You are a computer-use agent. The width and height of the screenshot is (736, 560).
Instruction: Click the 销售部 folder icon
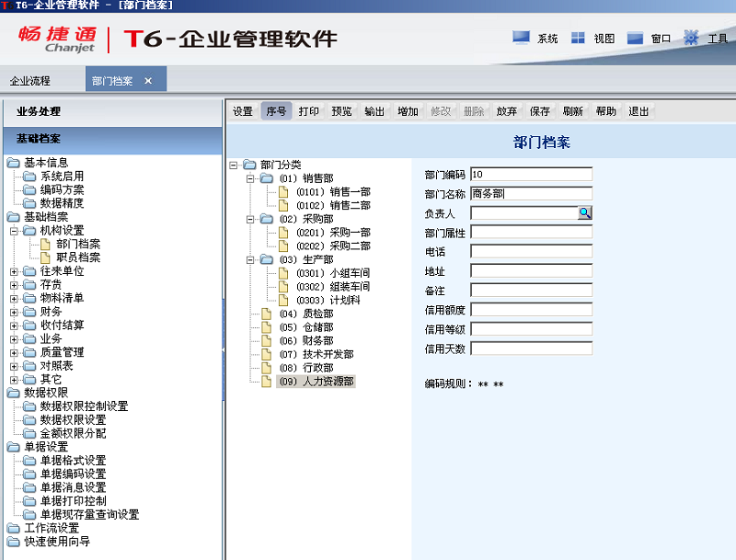(x=267, y=178)
